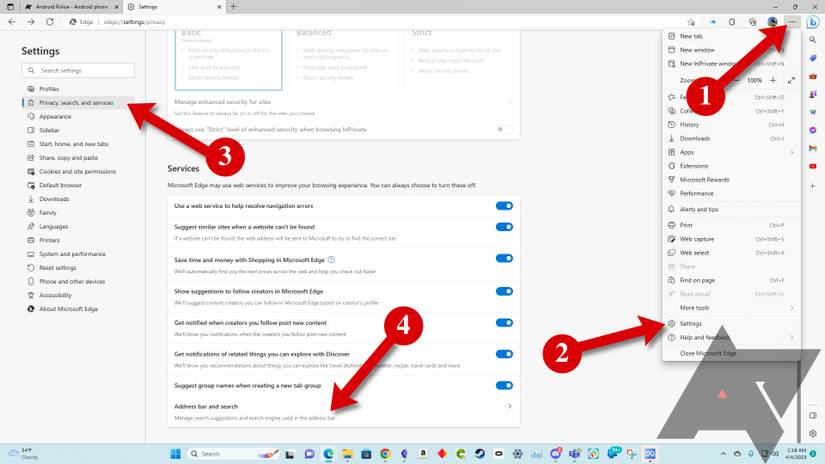Select Settings in the Edge menu
Image resolution: width=825 pixels, height=464 pixels.
click(x=691, y=324)
